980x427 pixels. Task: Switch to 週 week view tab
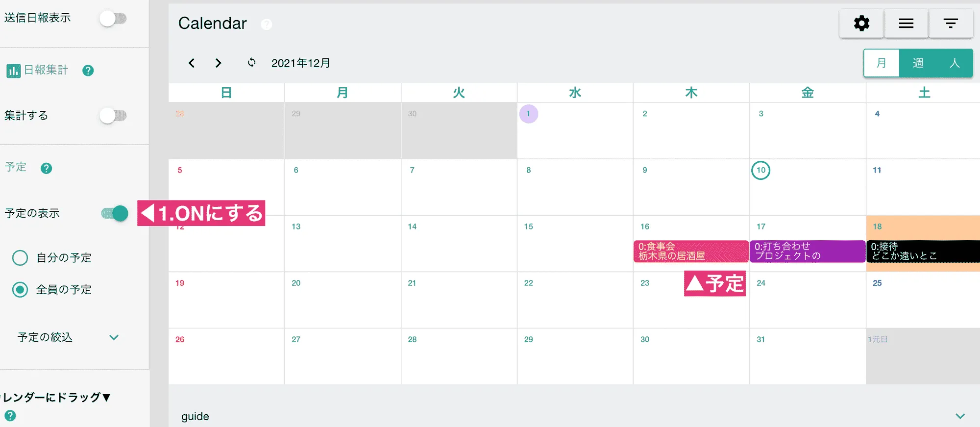pyautogui.click(x=918, y=63)
